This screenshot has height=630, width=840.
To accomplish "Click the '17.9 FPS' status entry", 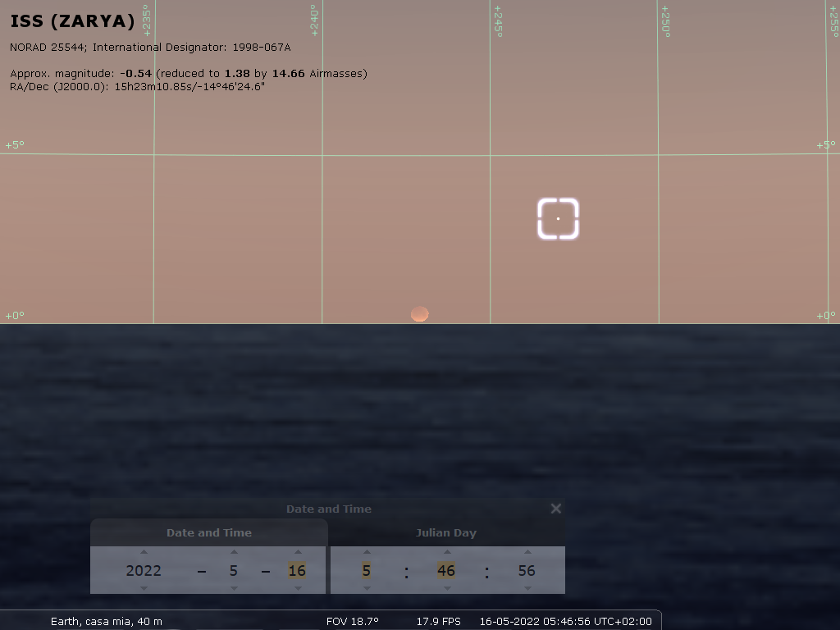I will (x=439, y=622).
